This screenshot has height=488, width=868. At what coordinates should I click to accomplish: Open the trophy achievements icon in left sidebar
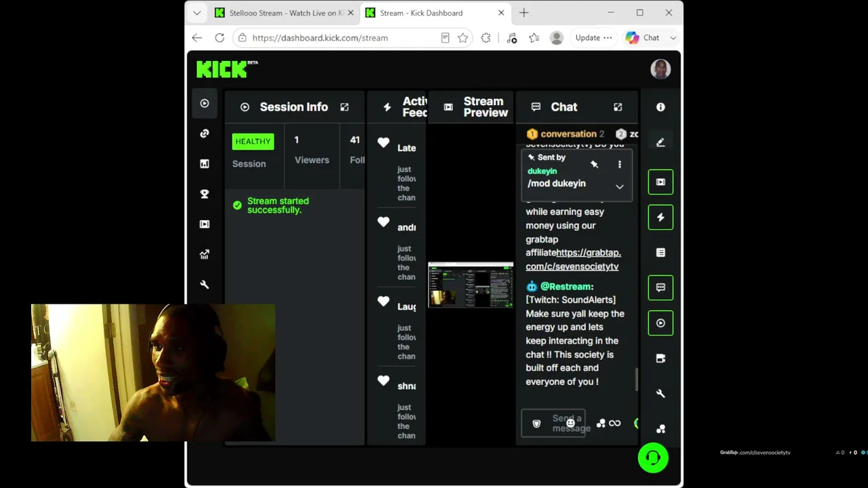click(x=204, y=194)
